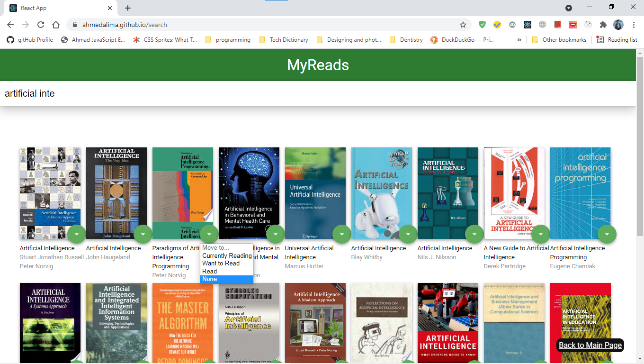
Task: Open the browser home page icon
Action: (56, 25)
